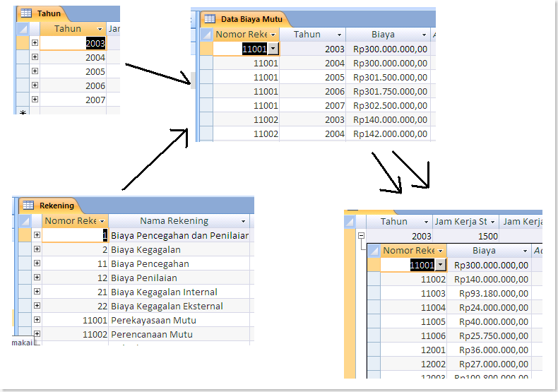Expand year 2003 row in Tahun table
This screenshot has height=392, width=558.
pos(35,42)
